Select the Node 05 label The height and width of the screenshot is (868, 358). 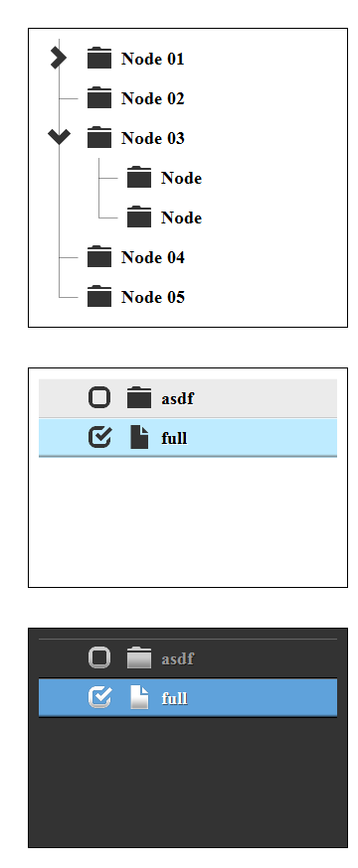[x=153, y=297]
